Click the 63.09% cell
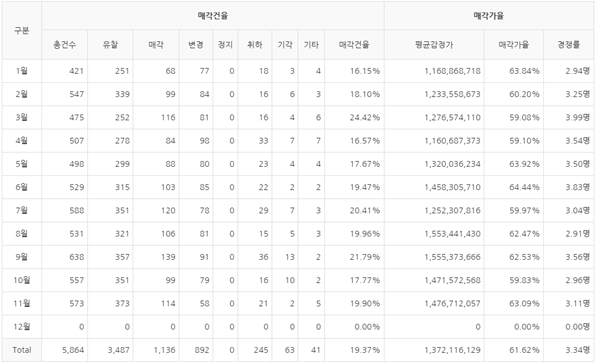 pyautogui.click(x=525, y=303)
